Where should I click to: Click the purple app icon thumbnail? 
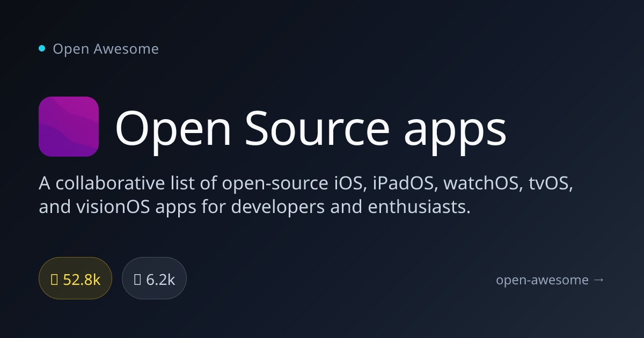coord(69,127)
